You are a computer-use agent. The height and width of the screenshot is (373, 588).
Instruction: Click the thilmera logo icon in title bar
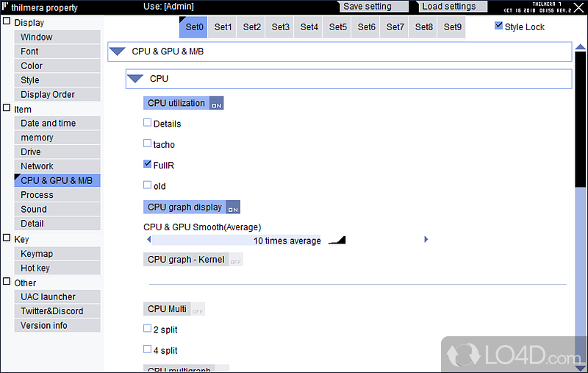5,6
